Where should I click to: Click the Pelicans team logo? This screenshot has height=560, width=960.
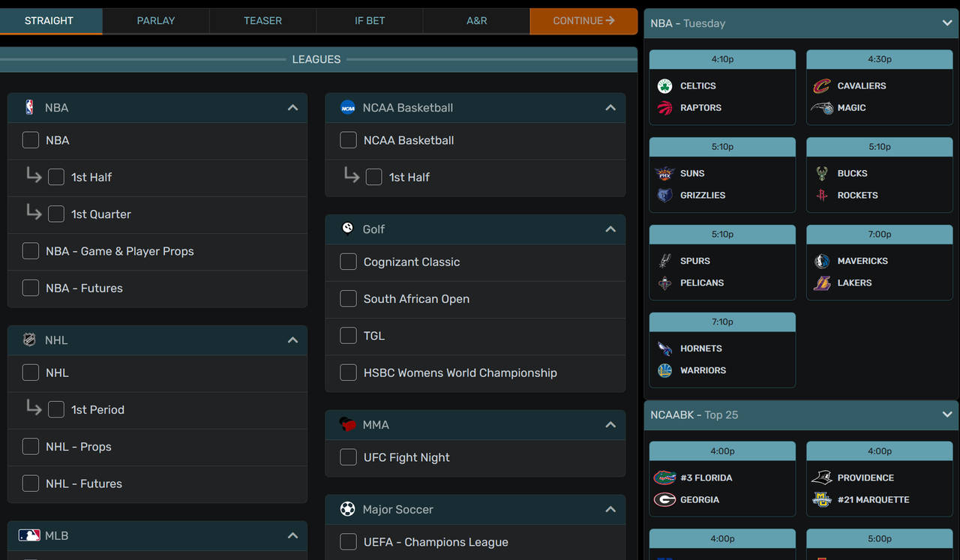(664, 283)
